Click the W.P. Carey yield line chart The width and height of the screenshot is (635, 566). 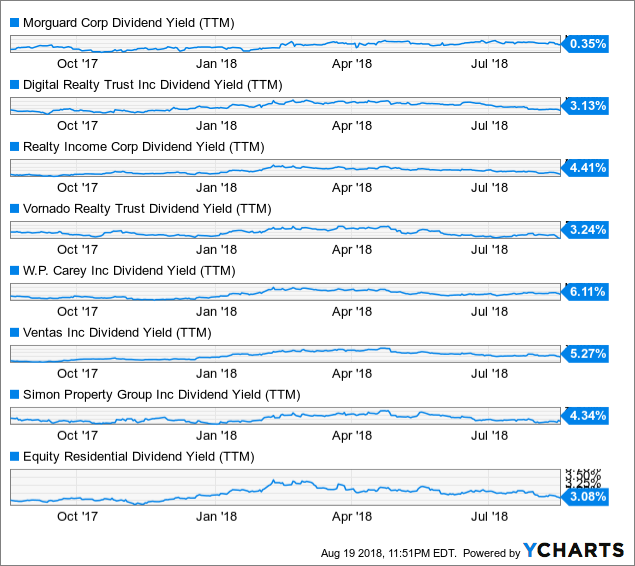pos(286,292)
